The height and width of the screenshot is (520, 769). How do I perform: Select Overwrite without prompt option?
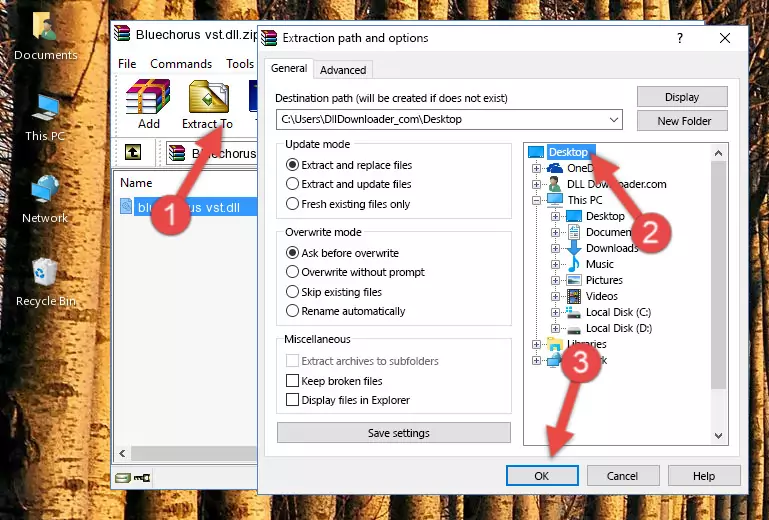[x=292, y=272]
